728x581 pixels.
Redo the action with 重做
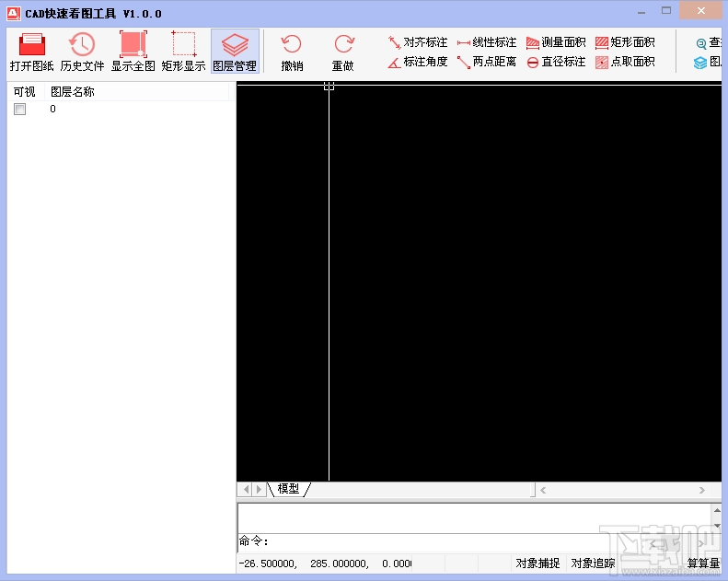[343, 52]
